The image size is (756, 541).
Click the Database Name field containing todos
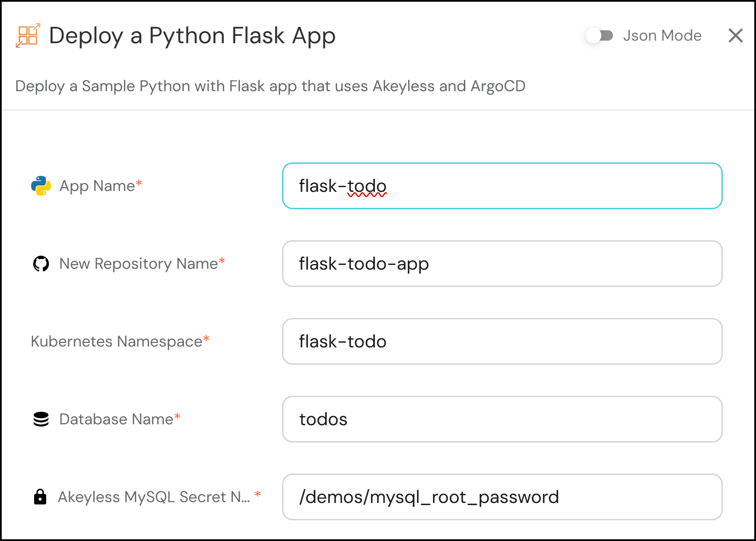tap(502, 419)
